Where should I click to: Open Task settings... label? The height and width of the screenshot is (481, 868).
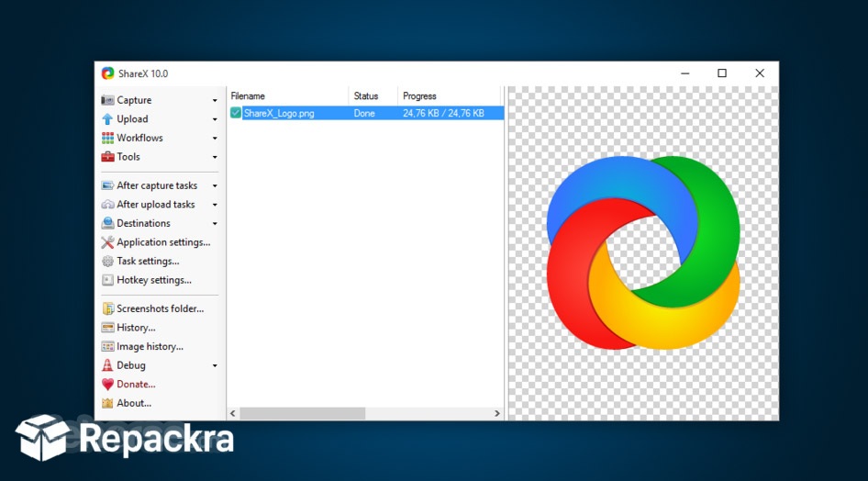tap(148, 262)
